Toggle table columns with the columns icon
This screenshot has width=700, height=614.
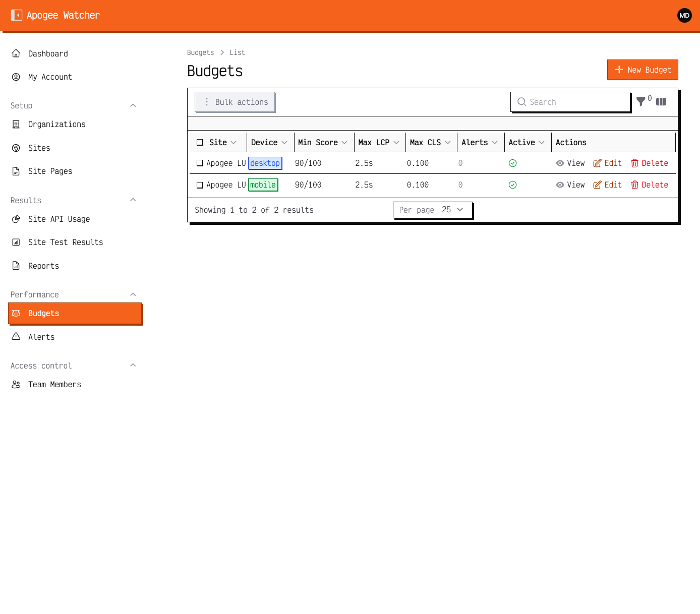click(661, 102)
